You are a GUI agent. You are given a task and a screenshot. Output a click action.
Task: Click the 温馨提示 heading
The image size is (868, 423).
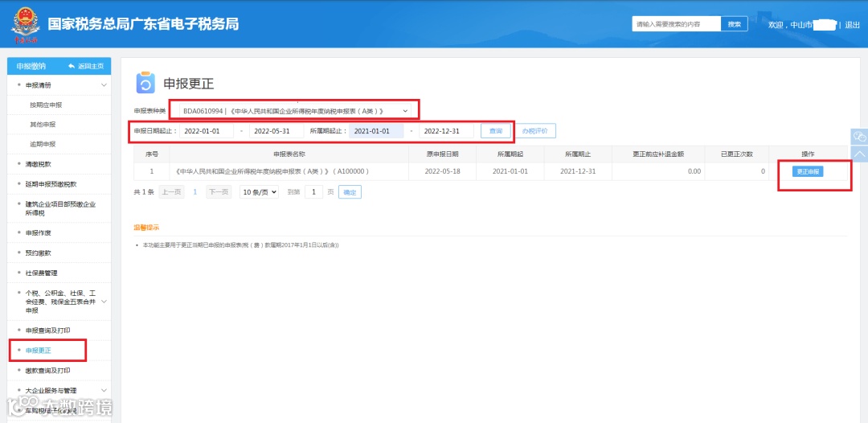[147, 228]
